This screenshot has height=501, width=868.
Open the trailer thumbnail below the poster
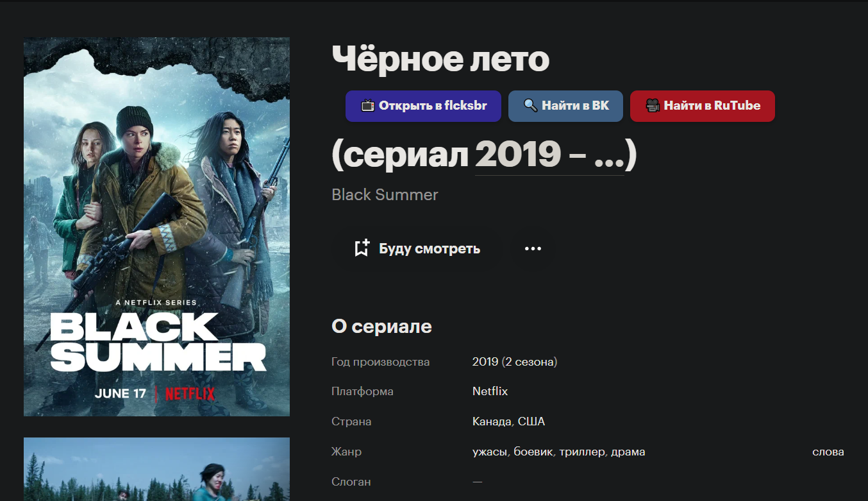(156, 469)
